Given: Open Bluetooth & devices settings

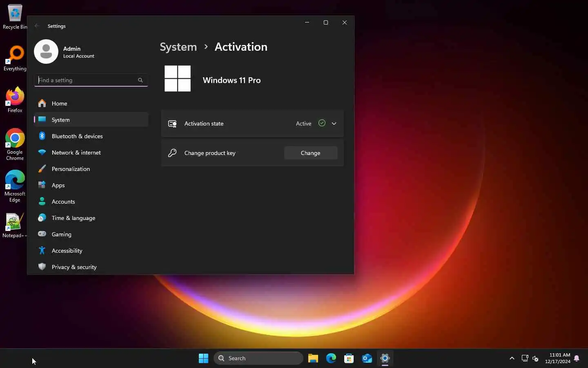Looking at the screenshot, I should tap(91, 136).
